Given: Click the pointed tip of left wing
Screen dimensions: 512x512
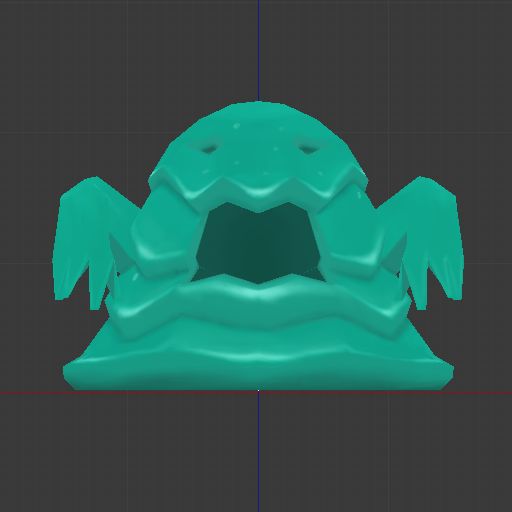Looking at the screenshot, I should click(x=95, y=306).
